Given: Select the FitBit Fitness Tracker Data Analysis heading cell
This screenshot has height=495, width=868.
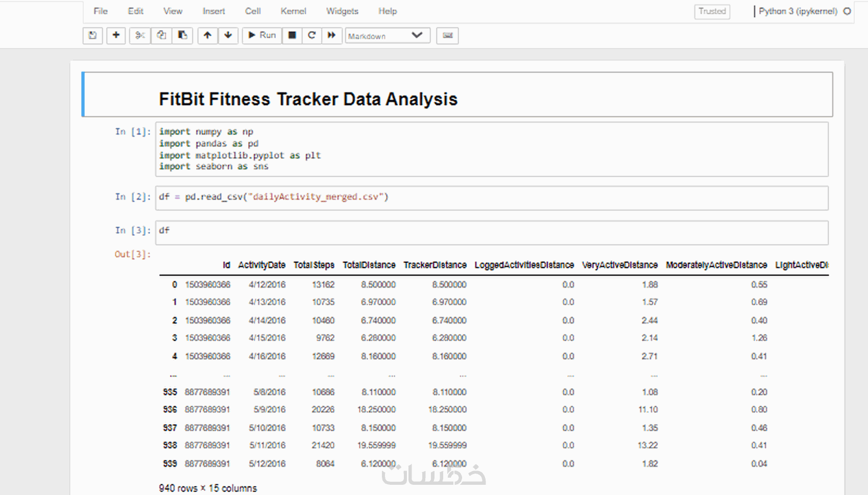Looking at the screenshot, I should pos(457,94).
